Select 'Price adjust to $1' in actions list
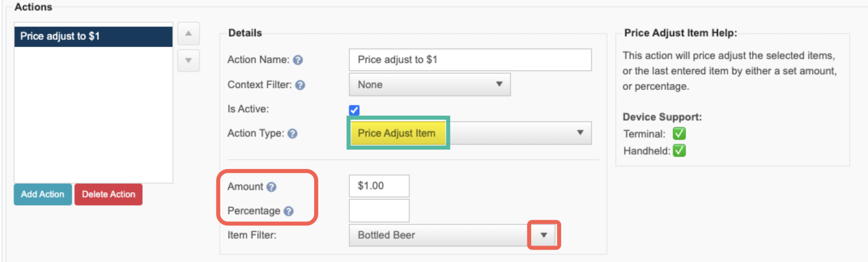868x262 pixels. pyautogui.click(x=94, y=37)
